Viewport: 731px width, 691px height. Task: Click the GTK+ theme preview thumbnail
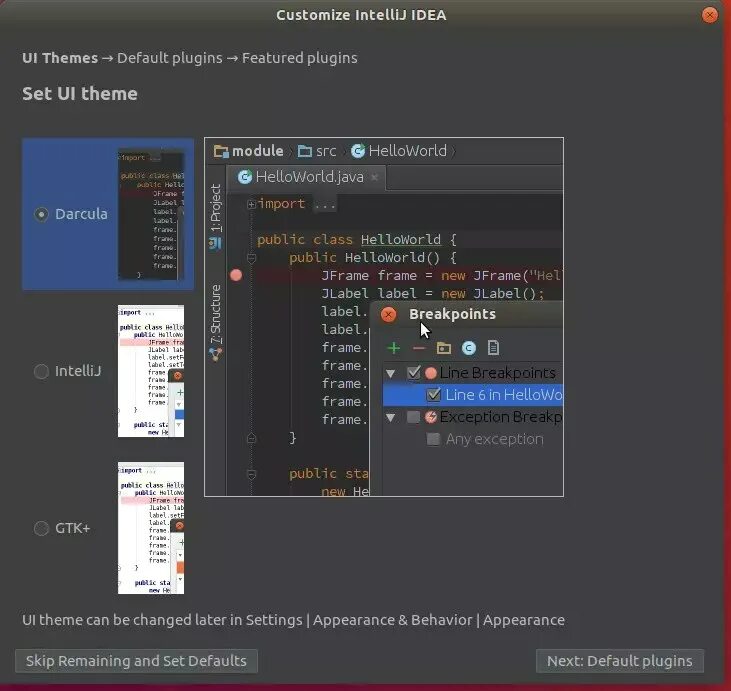[x=151, y=528]
